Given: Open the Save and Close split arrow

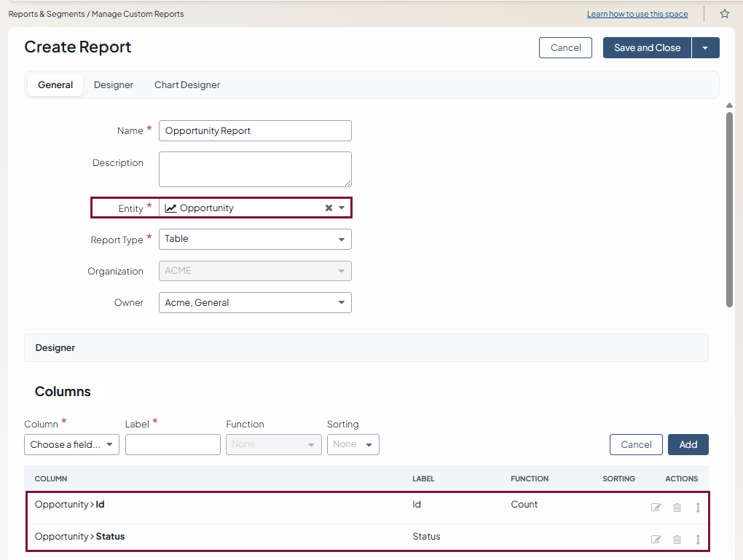Looking at the screenshot, I should tap(705, 48).
